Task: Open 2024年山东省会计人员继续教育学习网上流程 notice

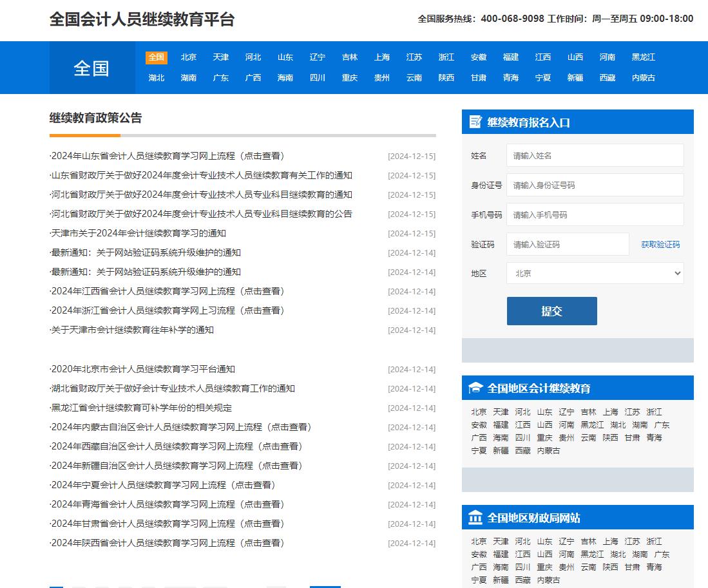Action: tap(167, 156)
